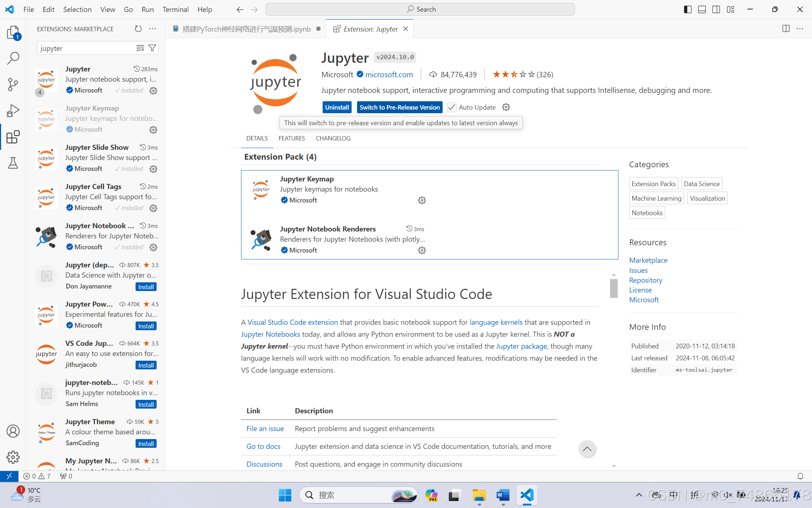The height and width of the screenshot is (508, 812).
Task: Open the Accounts icon in activity bar
Action: coord(13,431)
